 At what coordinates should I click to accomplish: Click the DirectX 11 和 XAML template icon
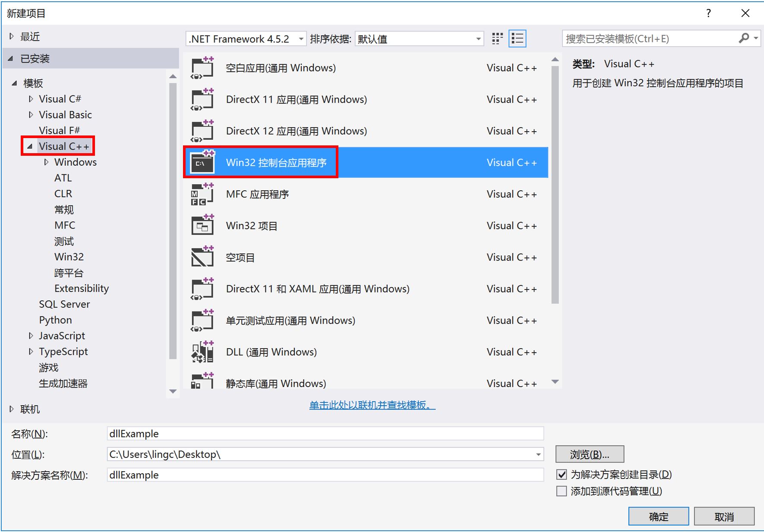pos(202,289)
